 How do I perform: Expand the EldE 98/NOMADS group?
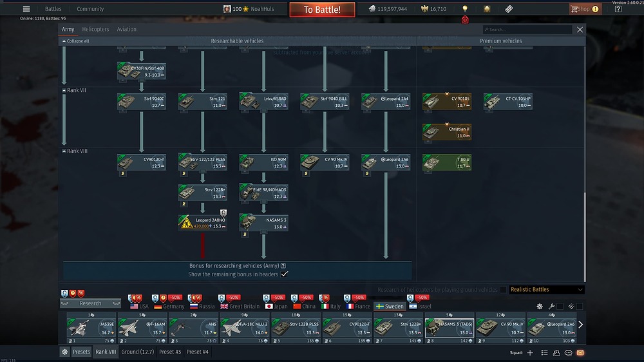point(263,193)
